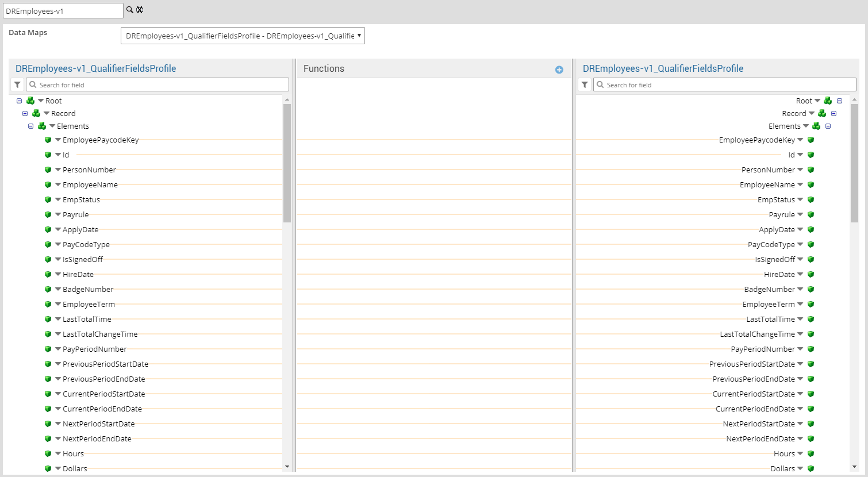Click the clear-search icon next to the magnifier
Viewport: 868px width, 477px height.
click(139, 10)
